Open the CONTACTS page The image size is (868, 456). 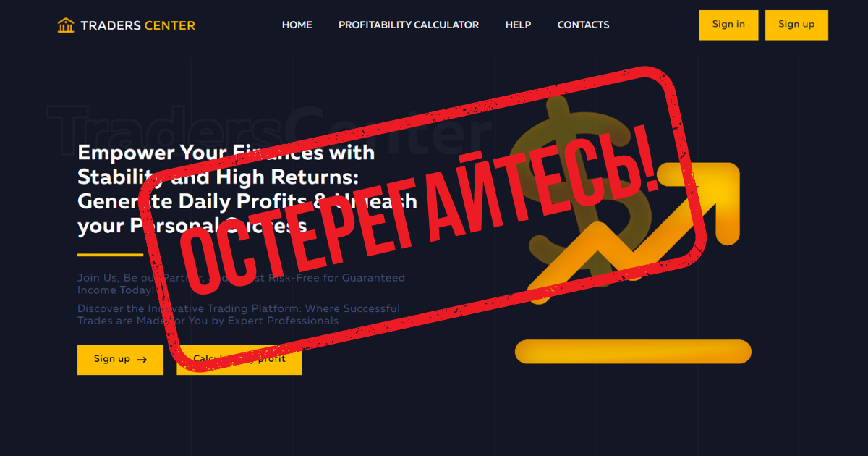click(583, 25)
